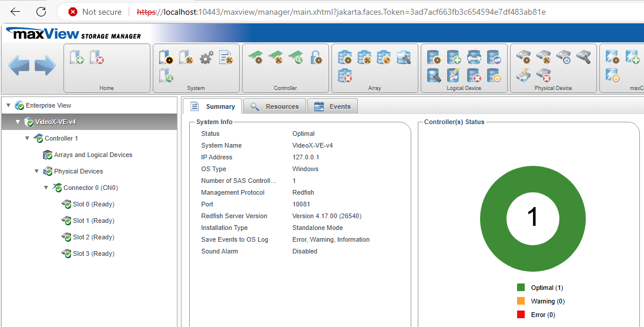Collapse the VideoX-VE-v4 node arrow
The image size is (644, 327).
click(x=18, y=122)
